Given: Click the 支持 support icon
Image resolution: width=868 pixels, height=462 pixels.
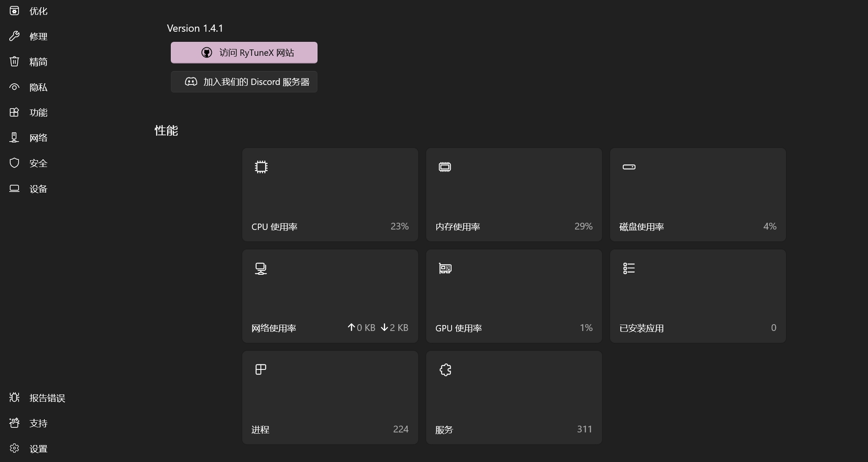Looking at the screenshot, I should click(x=14, y=423).
